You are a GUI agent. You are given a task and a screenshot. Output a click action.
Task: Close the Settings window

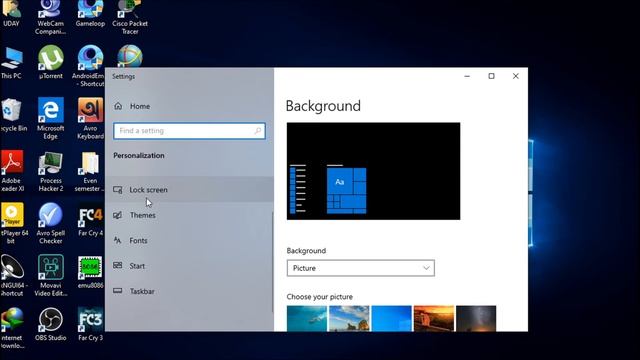tap(516, 76)
